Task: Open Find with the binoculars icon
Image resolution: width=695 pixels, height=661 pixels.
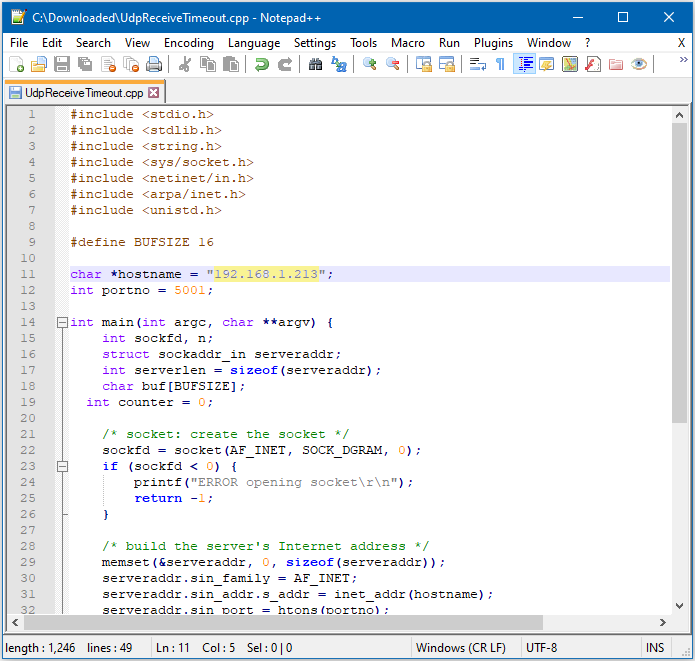Action: tap(315, 64)
